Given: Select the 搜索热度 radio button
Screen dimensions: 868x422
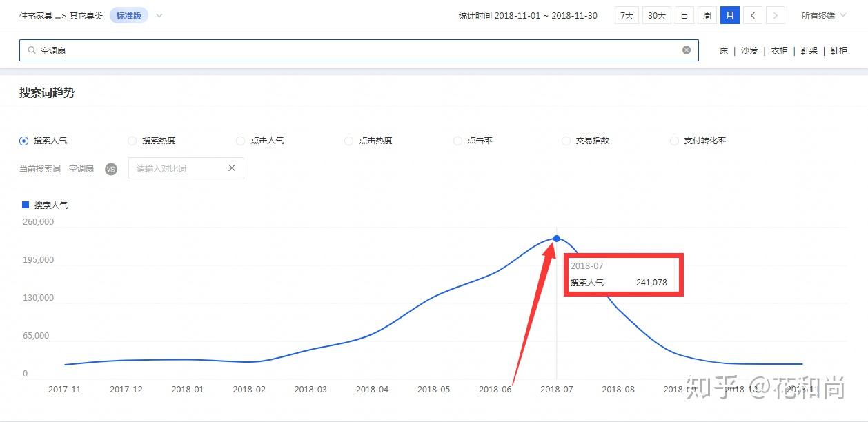Looking at the screenshot, I should click(x=132, y=141).
